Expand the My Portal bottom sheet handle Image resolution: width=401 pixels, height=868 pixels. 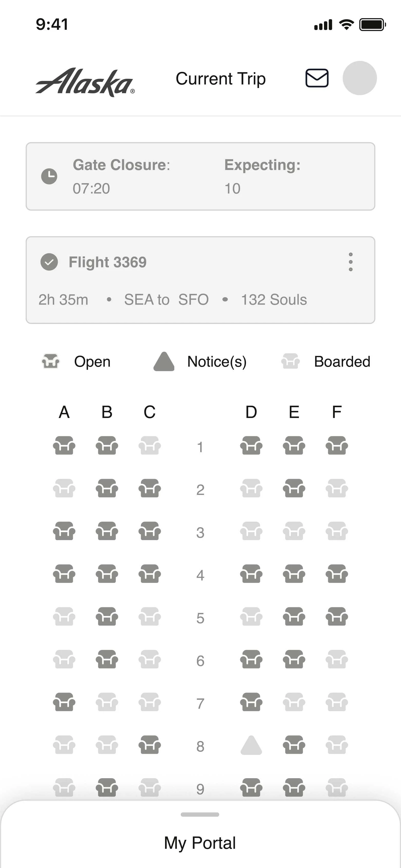tap(200, 814)
